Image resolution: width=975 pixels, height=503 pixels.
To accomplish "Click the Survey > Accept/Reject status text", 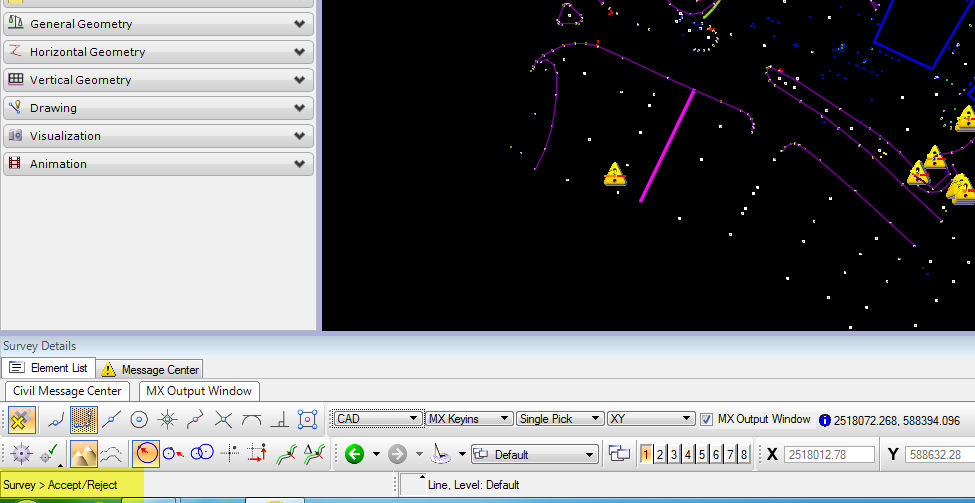I will 60,485.
